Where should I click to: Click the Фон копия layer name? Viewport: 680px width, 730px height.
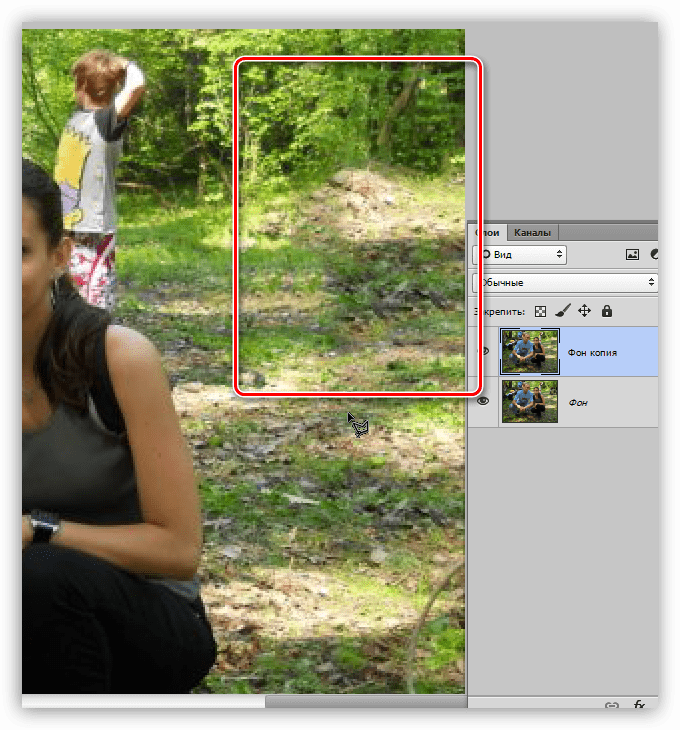click(x=592, y=353)
